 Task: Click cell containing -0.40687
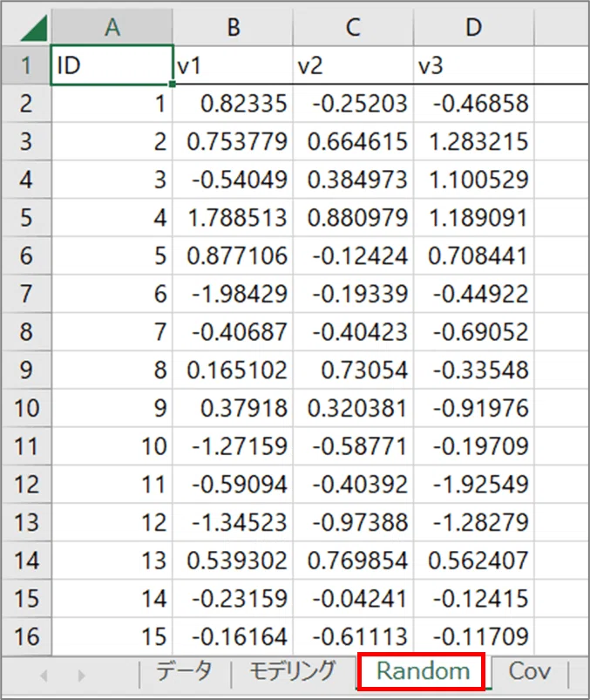click(x=233, y=332)
